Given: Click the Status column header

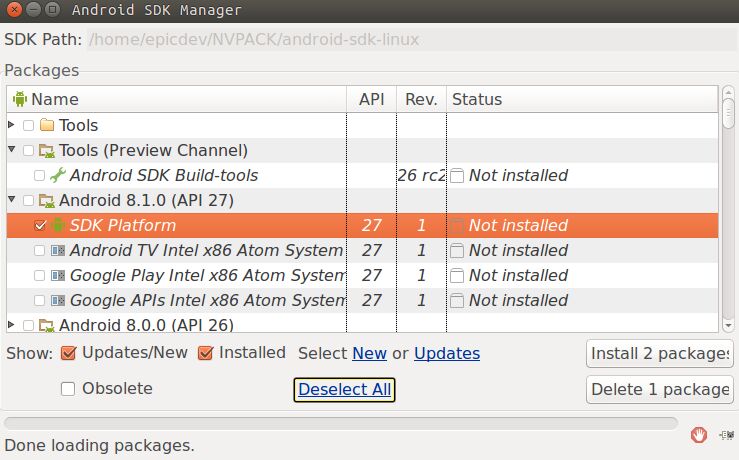Looking at the screenshot, I should pyautogui.click(x=582, y=99).
